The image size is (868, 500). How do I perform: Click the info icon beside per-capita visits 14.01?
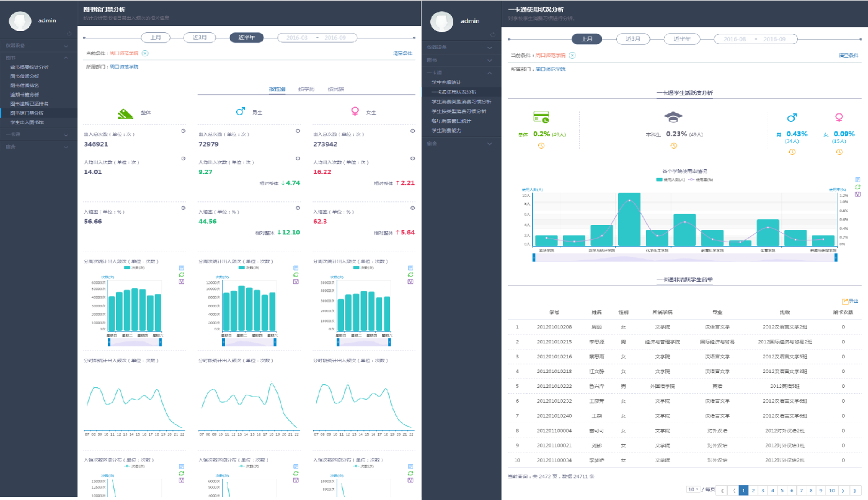[184, 159]
